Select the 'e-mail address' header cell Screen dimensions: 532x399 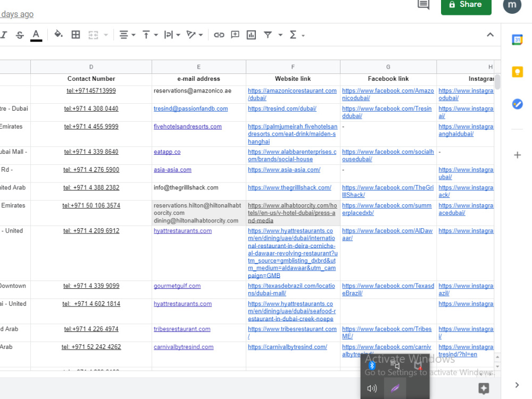click(x=198, y=79)
